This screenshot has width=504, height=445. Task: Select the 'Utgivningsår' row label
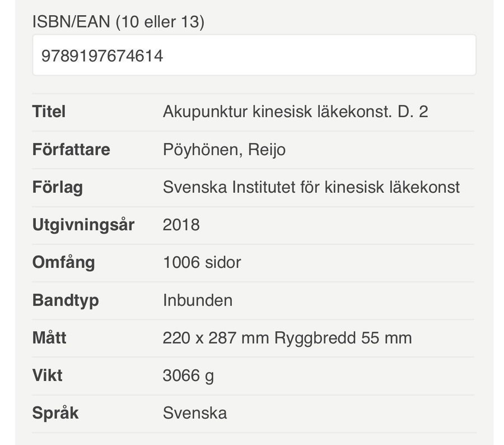(x=83, y=225)
